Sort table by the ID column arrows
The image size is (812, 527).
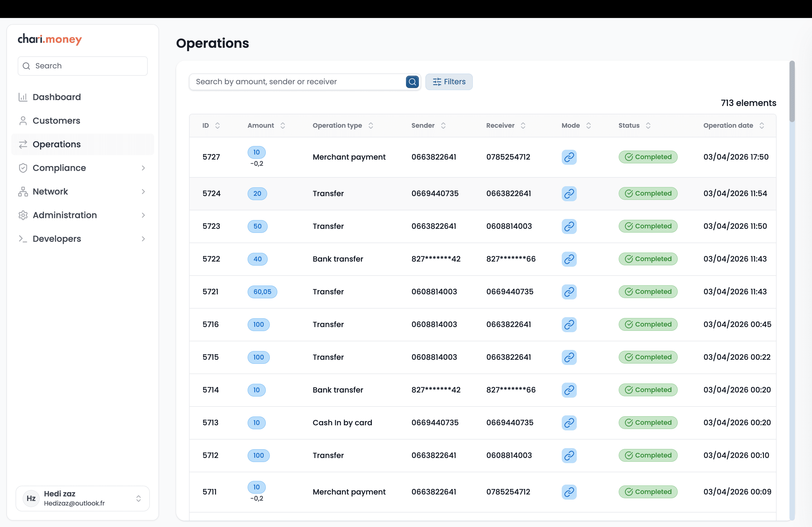click(217, 125)
